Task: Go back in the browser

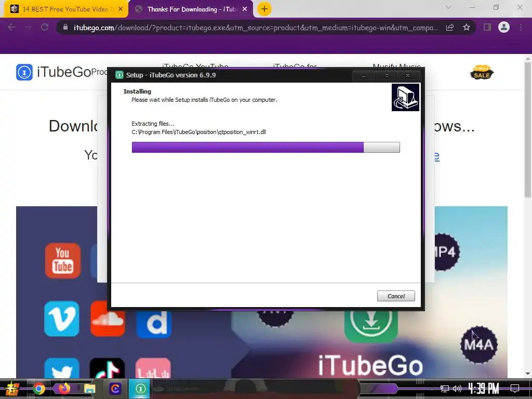Action: (11, 27)
